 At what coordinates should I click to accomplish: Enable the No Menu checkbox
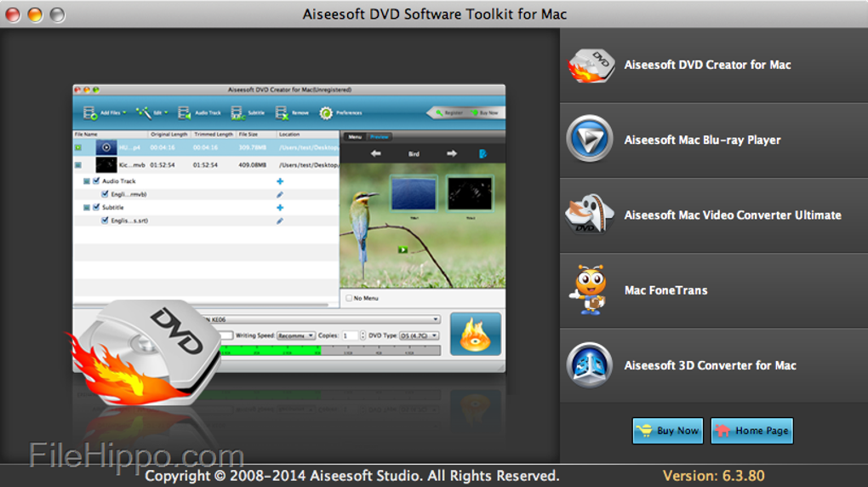click(x=348, y=298)
